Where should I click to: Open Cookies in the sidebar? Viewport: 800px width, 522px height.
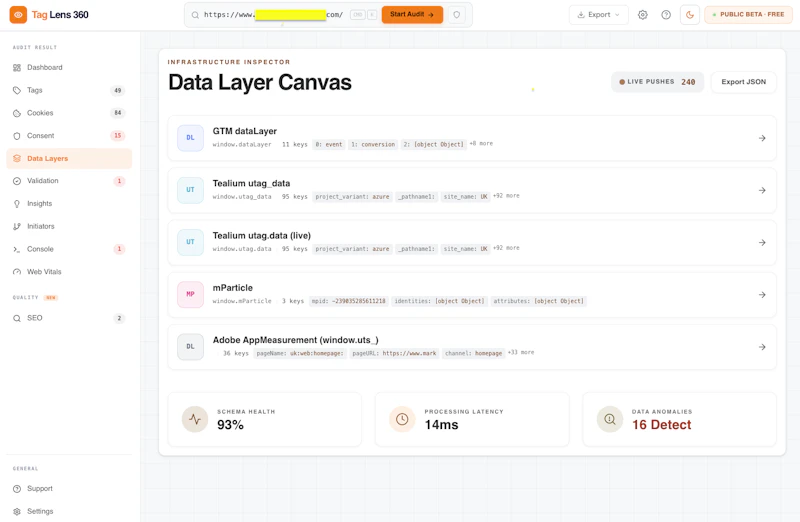point(69,113)
